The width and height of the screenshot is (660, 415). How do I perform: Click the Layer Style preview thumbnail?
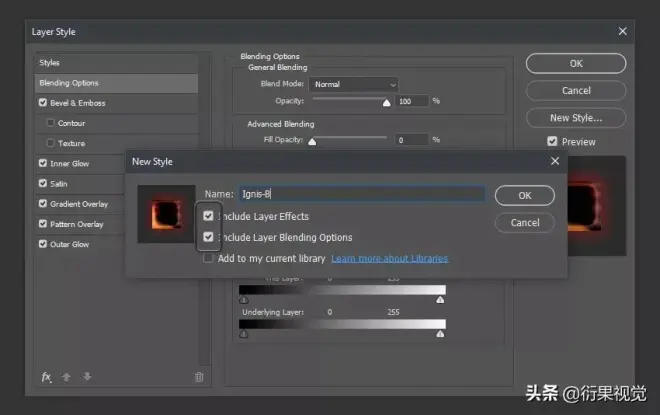(x=597, y=206)
